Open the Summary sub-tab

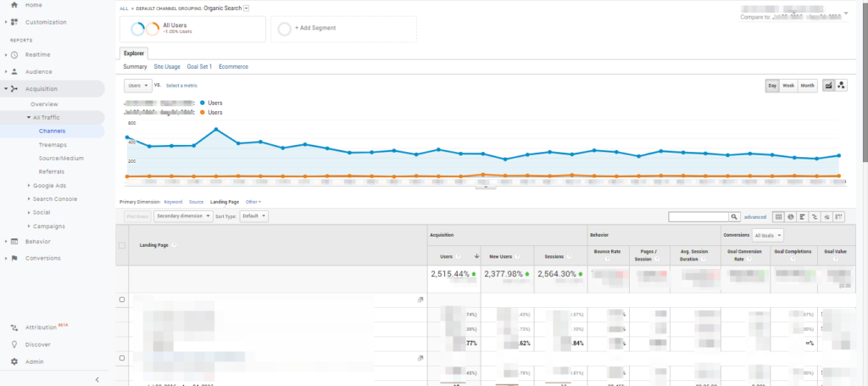(135, 66)
